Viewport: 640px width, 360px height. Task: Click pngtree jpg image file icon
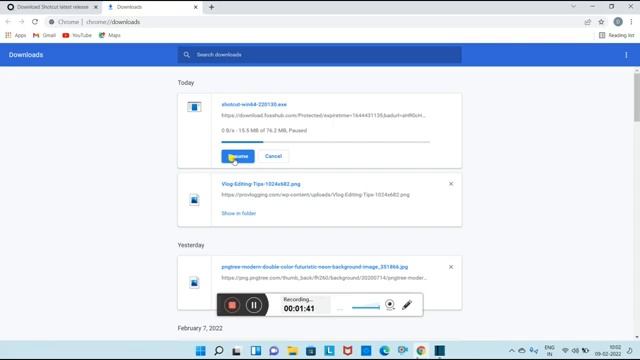click(x=194, y=282)
